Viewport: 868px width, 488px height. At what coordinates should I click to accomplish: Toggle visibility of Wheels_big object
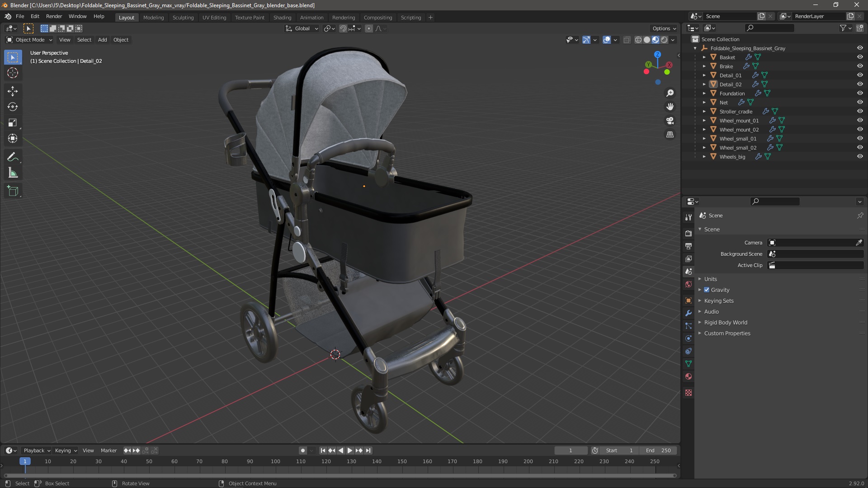pos(859,156)
